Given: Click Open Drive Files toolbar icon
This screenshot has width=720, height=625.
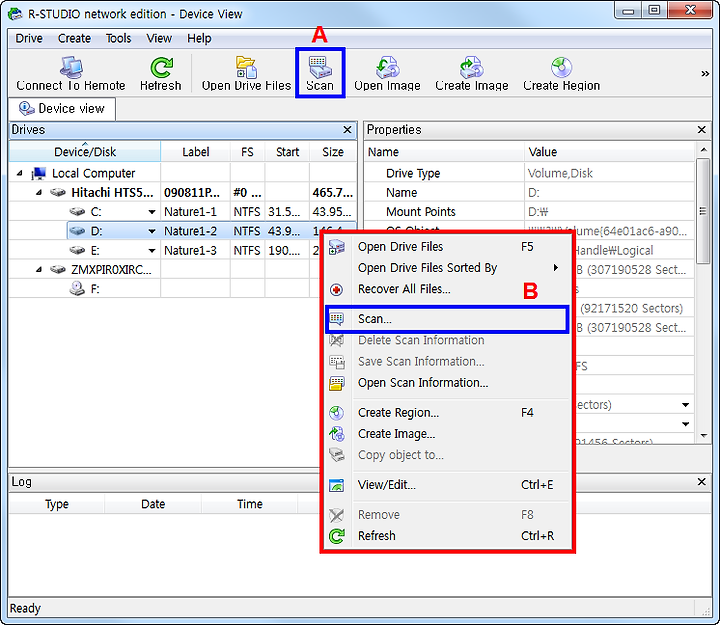Looking at the screenshot, I should [247, 73].
